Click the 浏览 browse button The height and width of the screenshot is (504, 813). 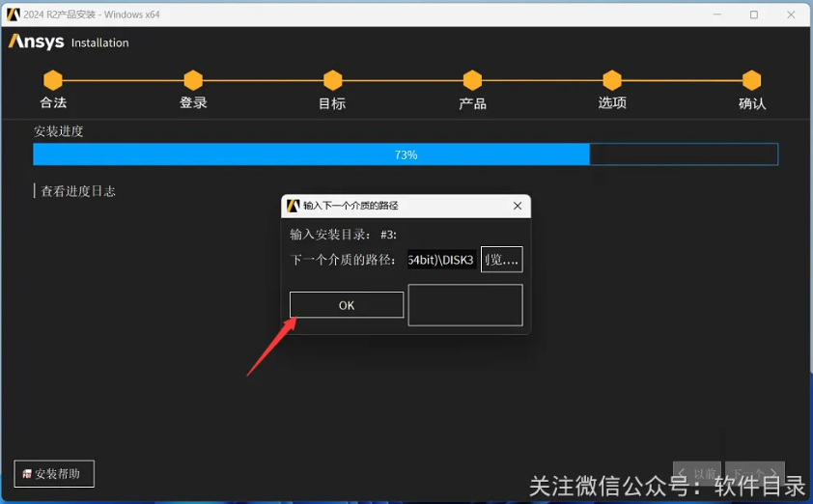501,260
